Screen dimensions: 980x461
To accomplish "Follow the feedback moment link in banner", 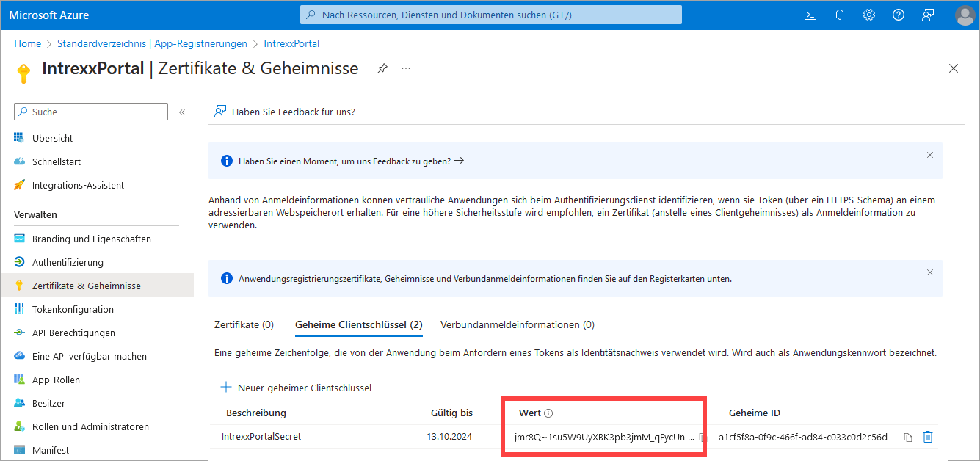I will pyautogui.click(x=352, y=161).
